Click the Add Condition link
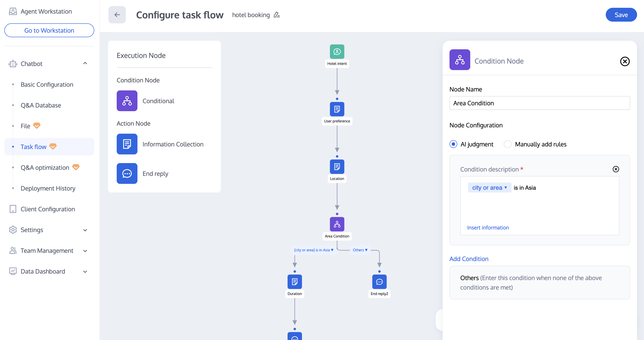Viewport: 644px width, 340px height. [469, 259]
